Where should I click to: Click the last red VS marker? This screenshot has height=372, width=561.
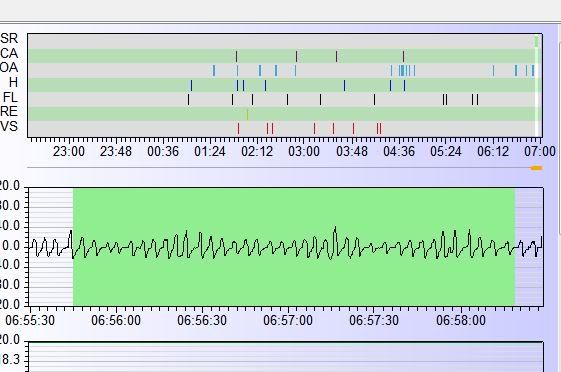point(380,128)
